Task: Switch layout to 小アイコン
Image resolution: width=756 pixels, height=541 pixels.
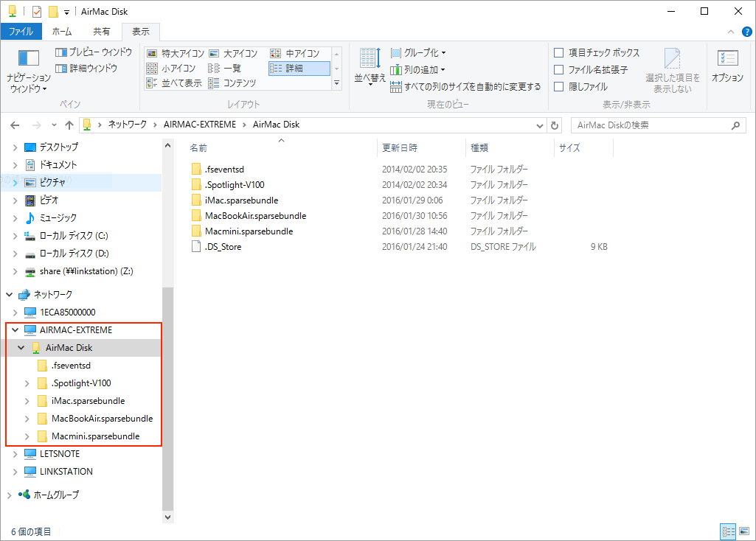Action: click(171, 69)
